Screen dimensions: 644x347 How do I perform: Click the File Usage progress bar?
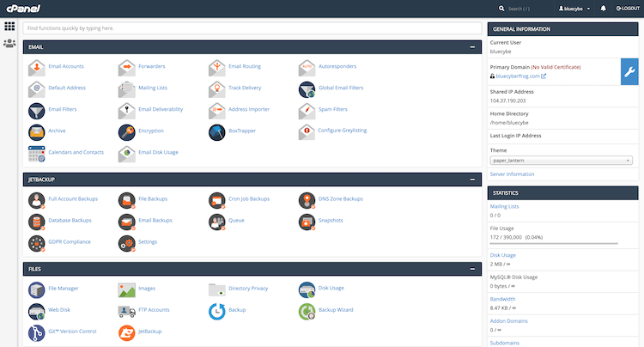pyautogui.click(x=554, y=244)
